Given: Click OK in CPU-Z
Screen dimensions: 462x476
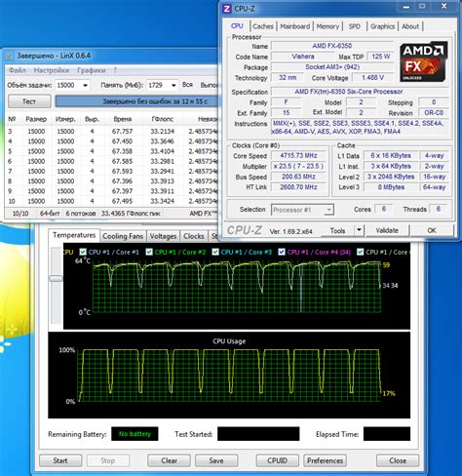Looking at the screenshot, I should [x=432, y=230].
